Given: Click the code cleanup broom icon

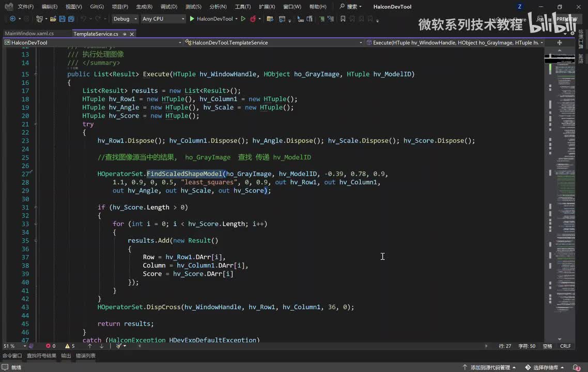Looking at the screenshot, I should coord(119,346).
